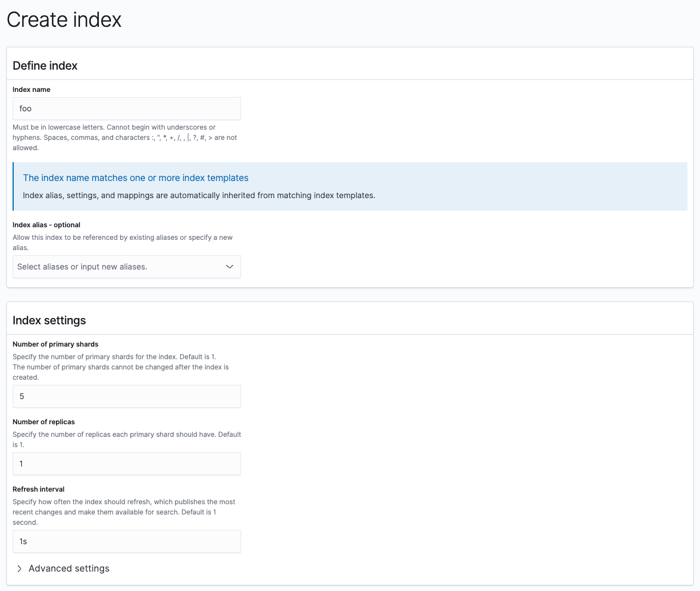Image resolution: width=700 pixels, height=591 pixels.
Task: Click the Refresh interval label
Action: click(x=38, y=489)
